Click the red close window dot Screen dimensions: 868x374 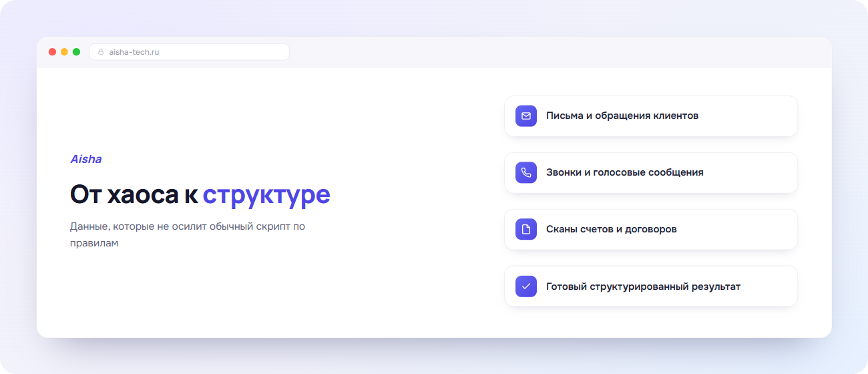[52, 51]
